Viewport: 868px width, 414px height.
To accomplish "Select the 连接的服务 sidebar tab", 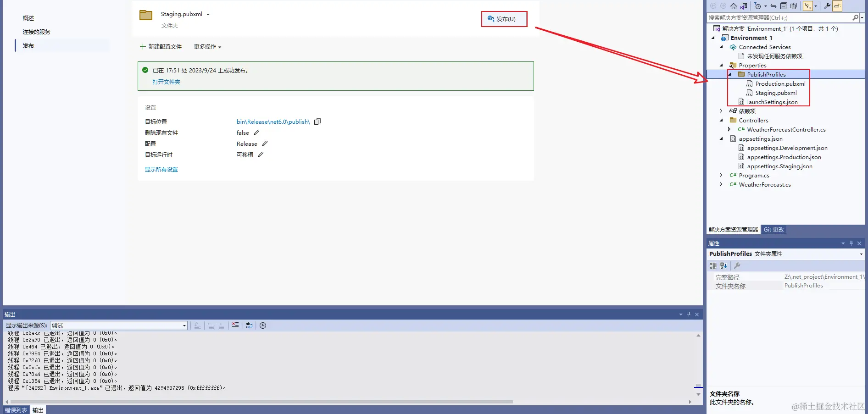I will click(x=37, y=32).
